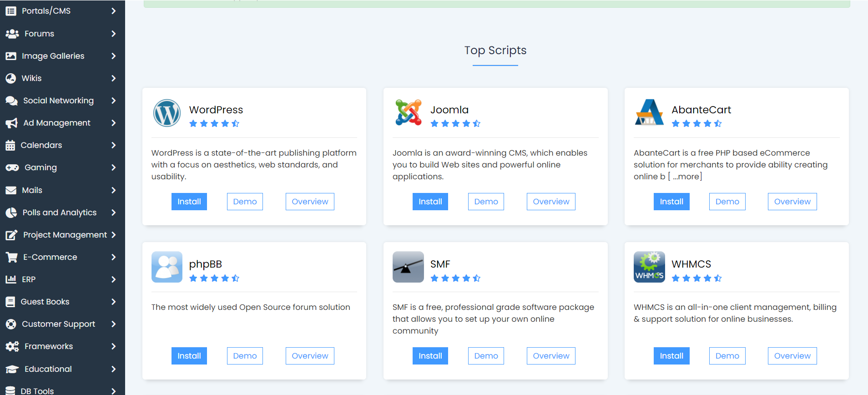The width and height of the screenshot is (868, 395).
Task: Click the Frameworks gears icon
Action: [x=12, y=346]
